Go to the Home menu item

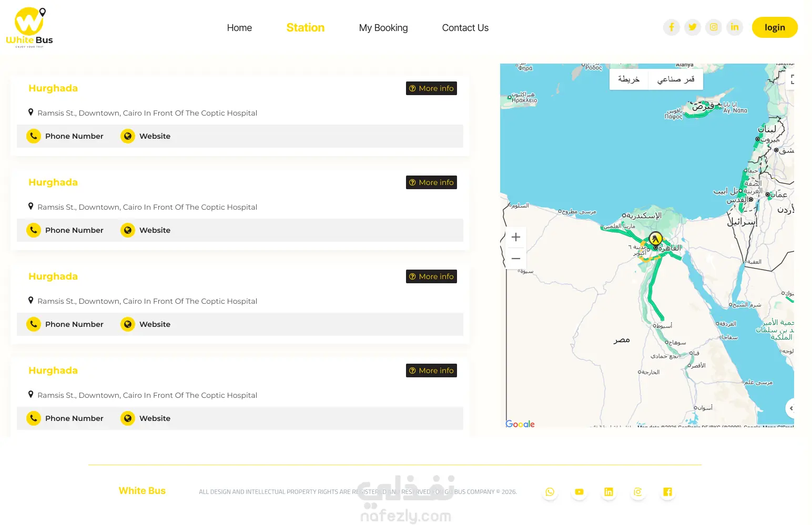pyautogui.click(x=239, y=28)
